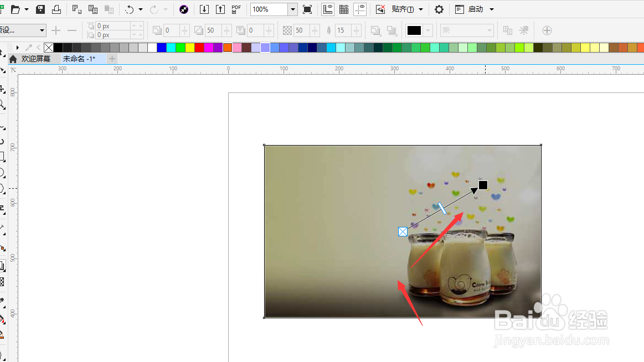Click the shadow angle field showing 0
Screen dimensions: 644x362
pos(171,30)
